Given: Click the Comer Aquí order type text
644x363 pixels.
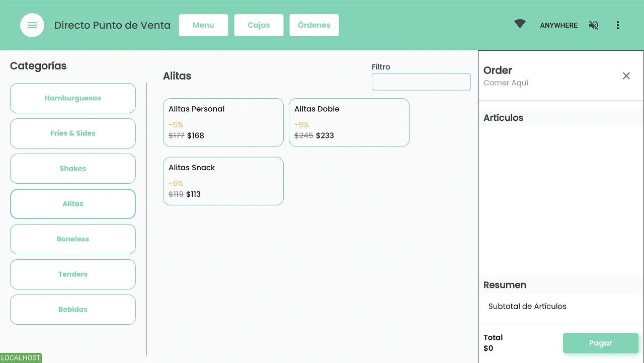Looking at the screenshot, I should pyautogui.click(x=506, y=83).
